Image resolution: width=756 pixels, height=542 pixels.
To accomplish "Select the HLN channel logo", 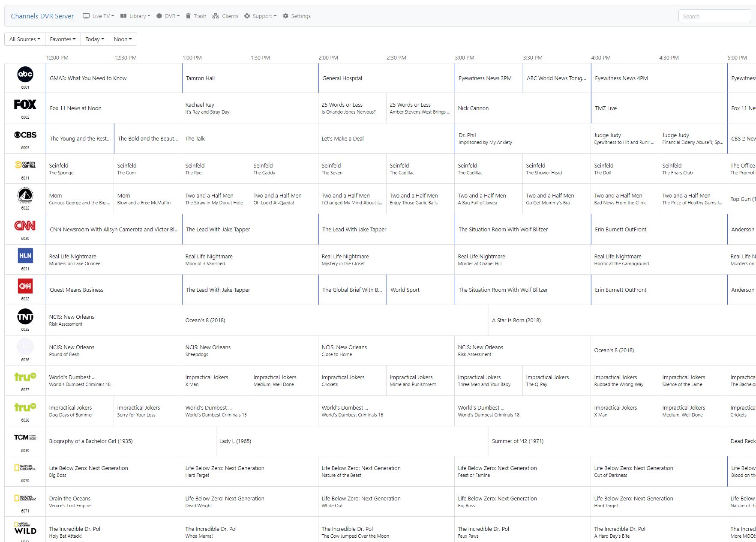I will 25,256.
